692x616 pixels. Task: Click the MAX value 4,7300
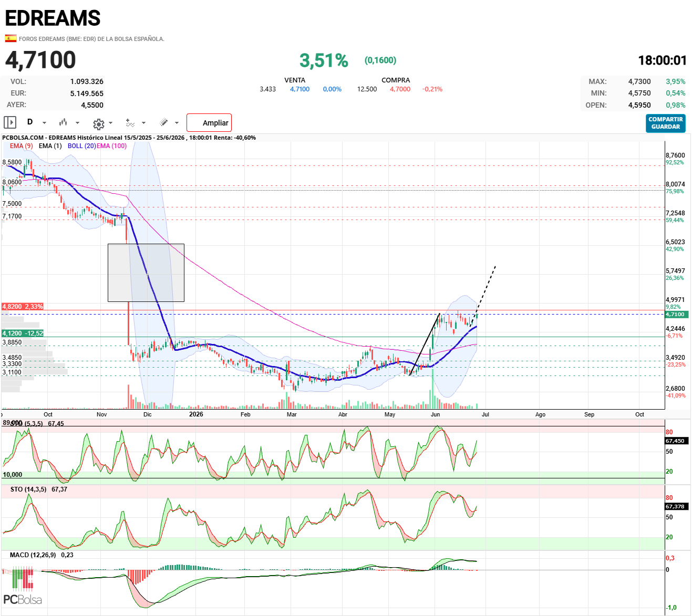(x=639, y=81)
